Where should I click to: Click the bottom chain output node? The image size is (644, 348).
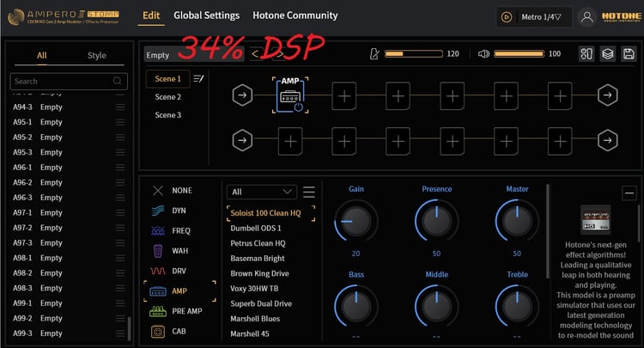pyautogui.click(x=607, y=141)
